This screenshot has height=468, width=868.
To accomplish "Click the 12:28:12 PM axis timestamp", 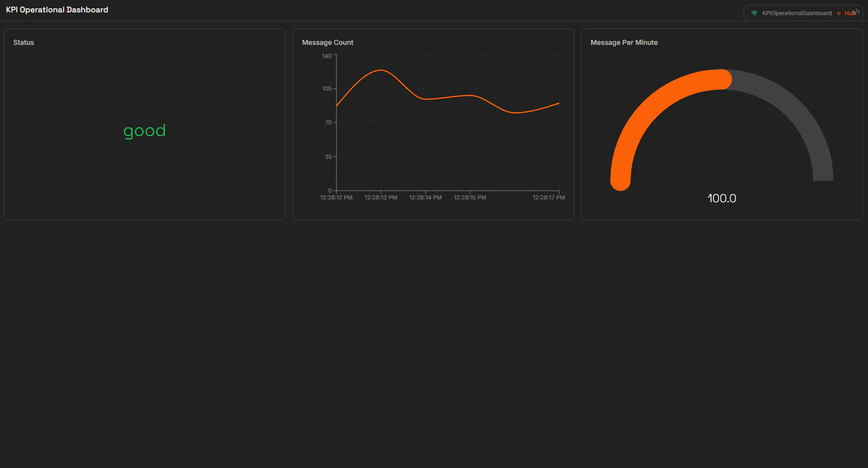I will tap(336, 197).
